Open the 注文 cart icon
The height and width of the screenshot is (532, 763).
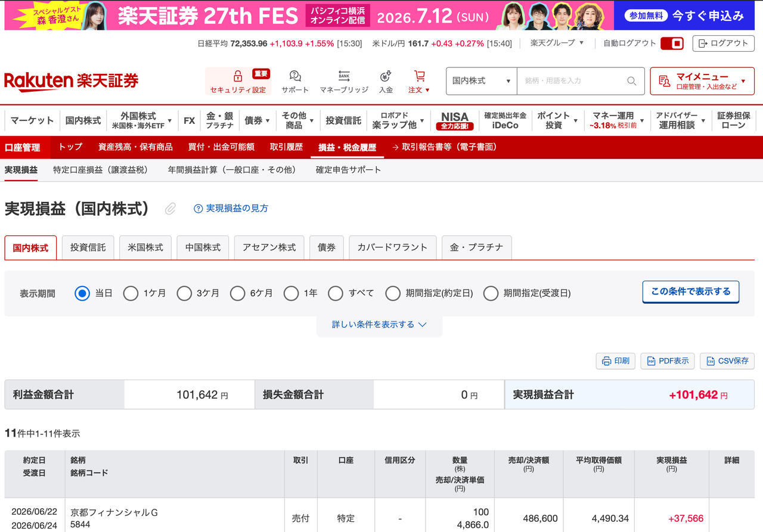coord(420,76)
